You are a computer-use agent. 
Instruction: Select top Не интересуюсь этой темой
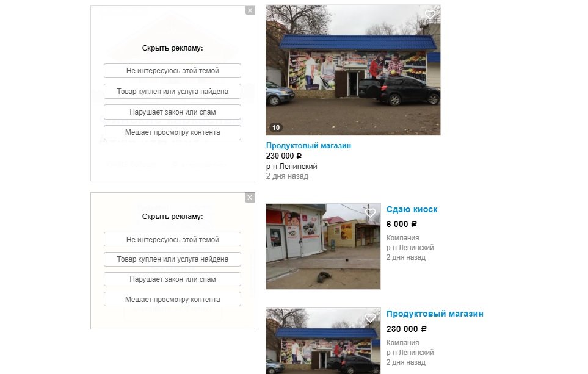pos(173,71)
